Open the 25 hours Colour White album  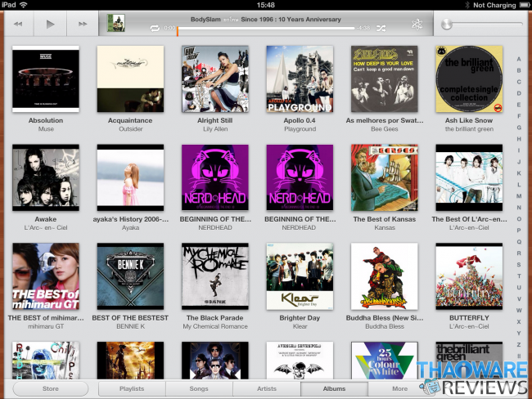385,361
